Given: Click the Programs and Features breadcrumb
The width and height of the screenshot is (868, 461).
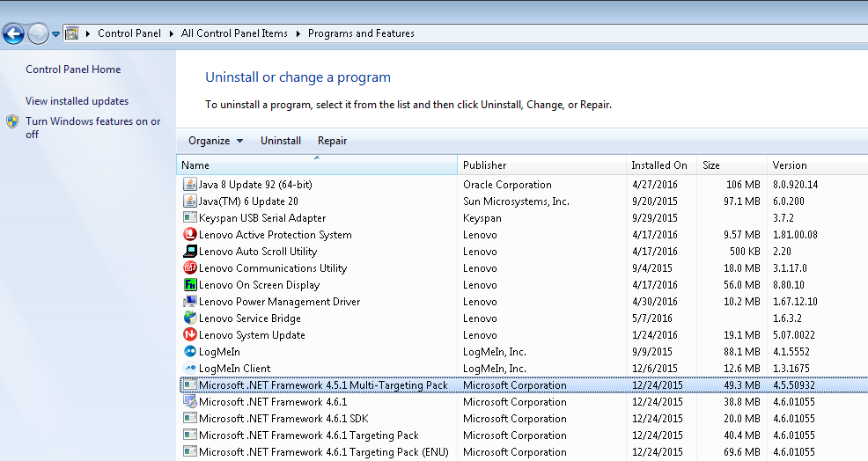Looking at the screenshot, I should tap(361, 33).
